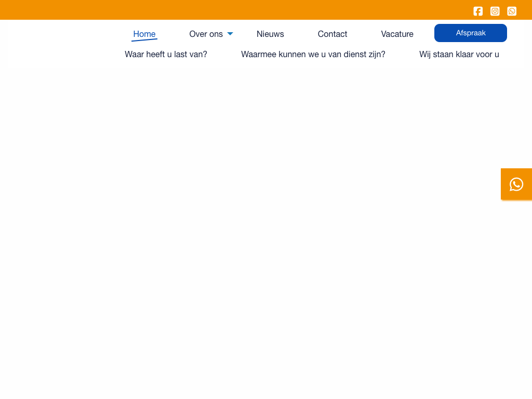Jump to 'Waar heeft u last van?'
Viewport: 532px width, 399px height.
pos(166,54)
